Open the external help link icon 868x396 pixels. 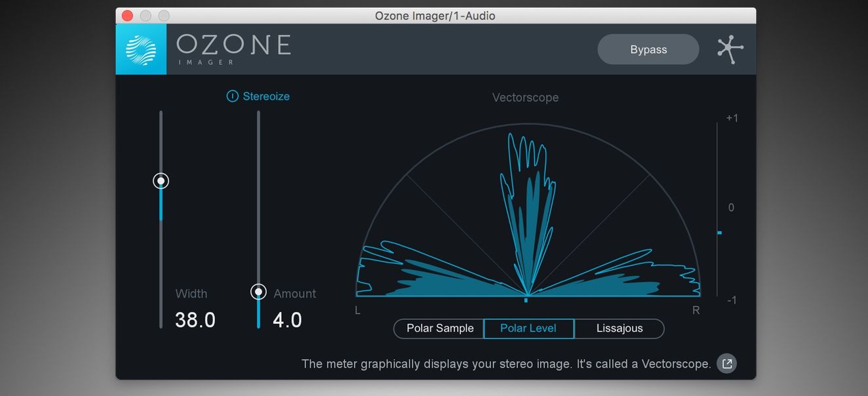(x=726, y=363)
